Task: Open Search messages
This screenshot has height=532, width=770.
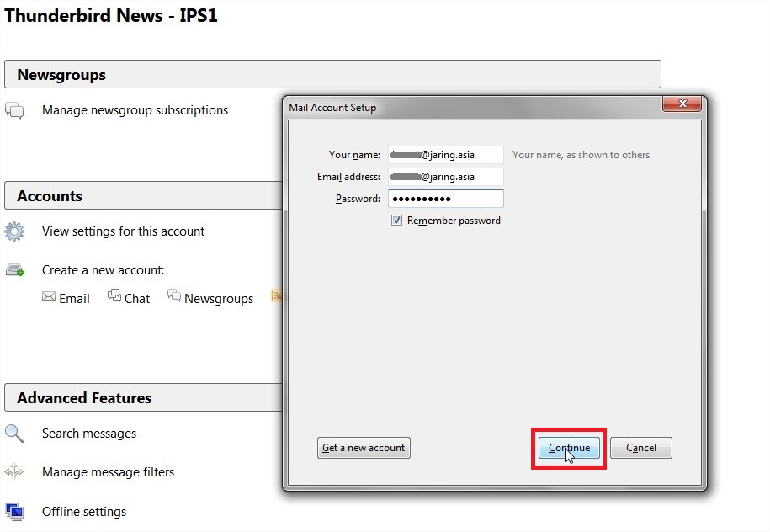Action: point(89,434)
